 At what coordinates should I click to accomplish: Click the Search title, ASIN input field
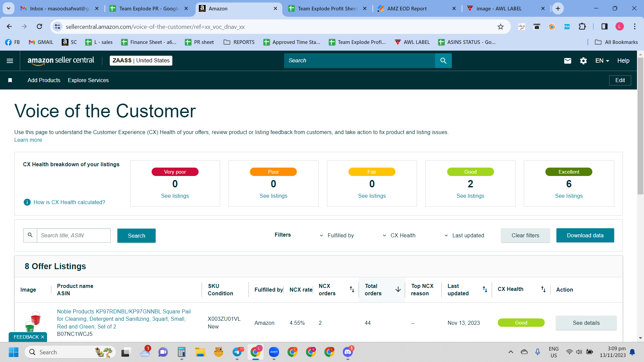pyautogui.click(x=73, y=236)
